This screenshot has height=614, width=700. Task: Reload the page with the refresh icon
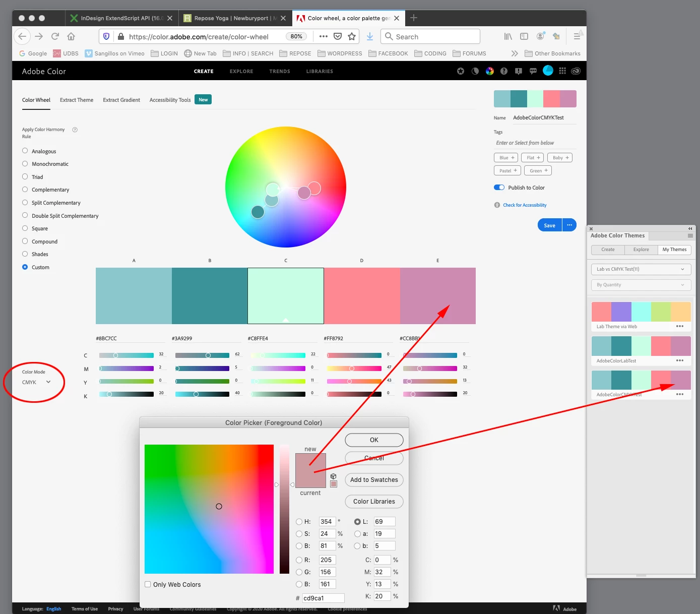(55, 36)
